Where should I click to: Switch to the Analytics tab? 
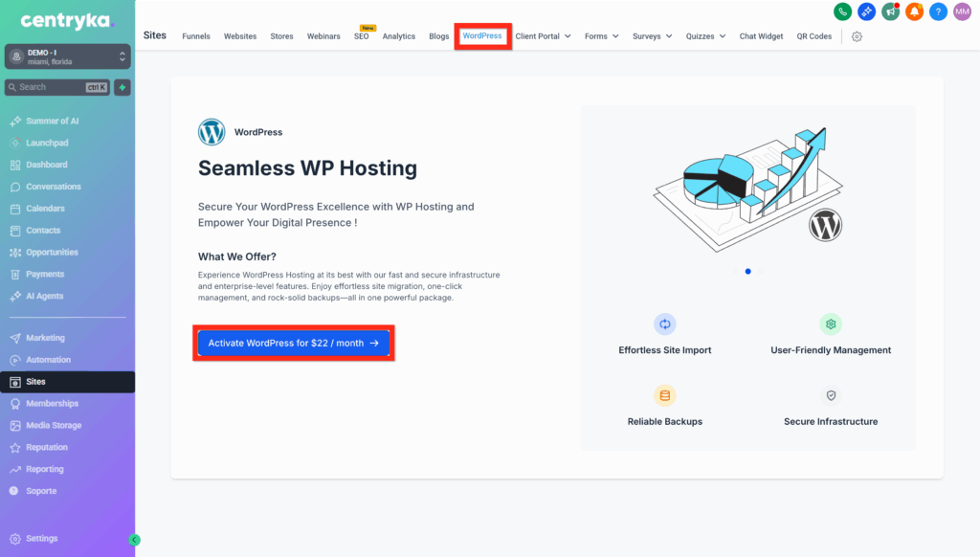pos(399,36)
